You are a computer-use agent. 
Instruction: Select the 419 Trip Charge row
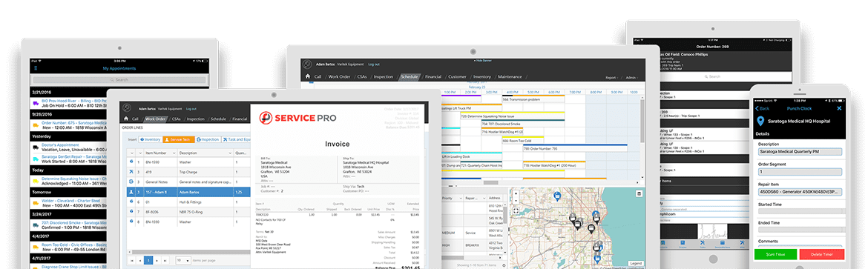pos(188,173)
